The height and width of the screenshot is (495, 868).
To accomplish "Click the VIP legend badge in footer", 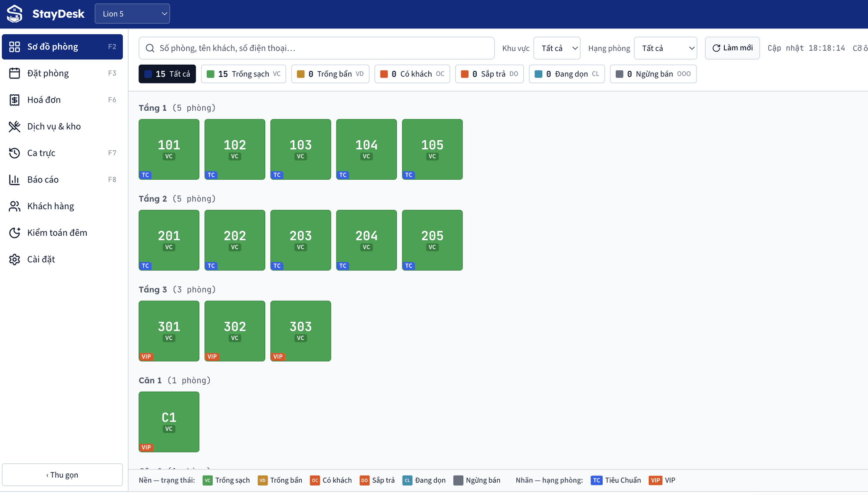I will pos(655,480).
